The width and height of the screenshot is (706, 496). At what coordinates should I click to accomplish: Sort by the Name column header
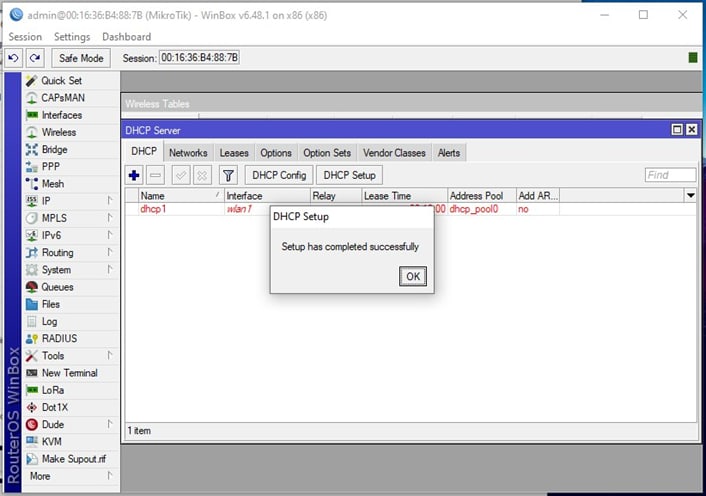(181, 195)
